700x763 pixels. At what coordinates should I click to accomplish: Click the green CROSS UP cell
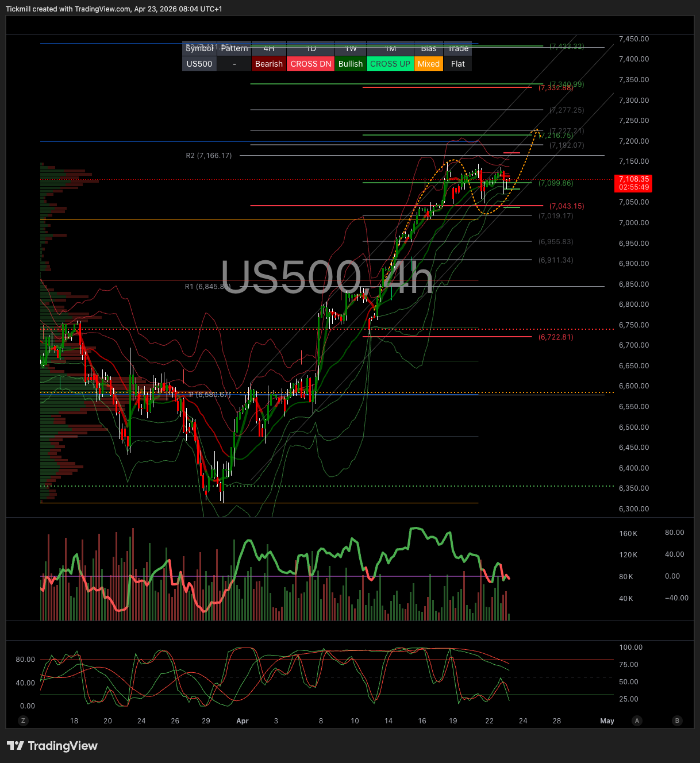click(x=390, y=64)
